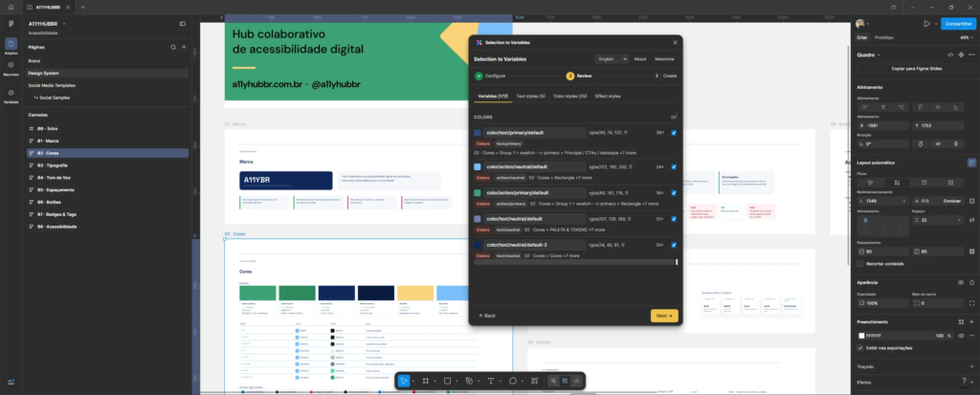Toggle fill visibility eye next to FFFFFF
This screenshot has height=395, width=980.
[x=961, y=336]
